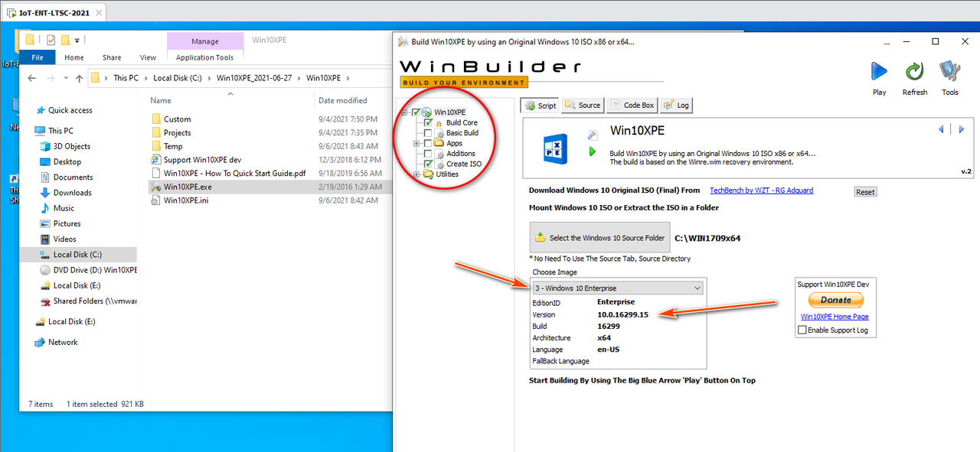Toggle the Win10XPE root project checkbox
This screenshot has height=452, width=980.
coord(416,112)
